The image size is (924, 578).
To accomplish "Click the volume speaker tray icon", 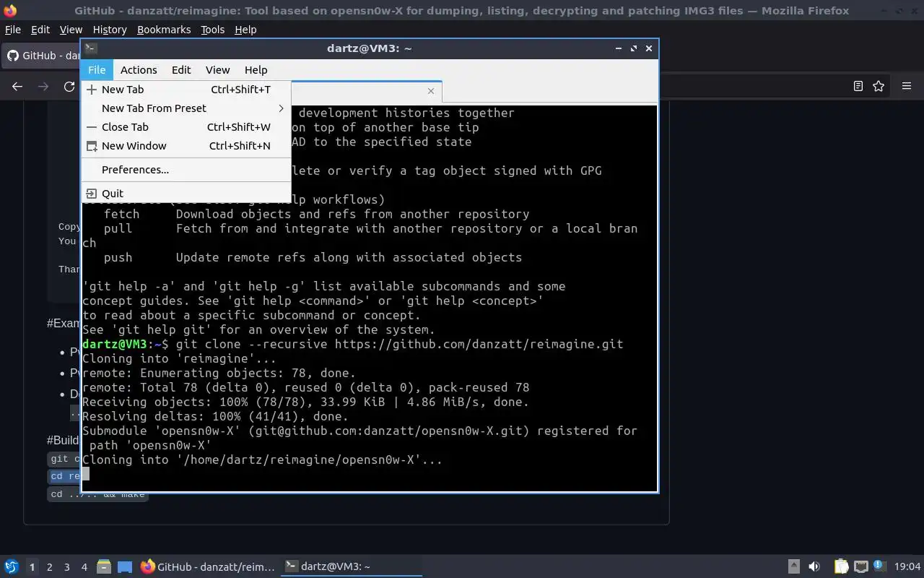I will (814, 567).
